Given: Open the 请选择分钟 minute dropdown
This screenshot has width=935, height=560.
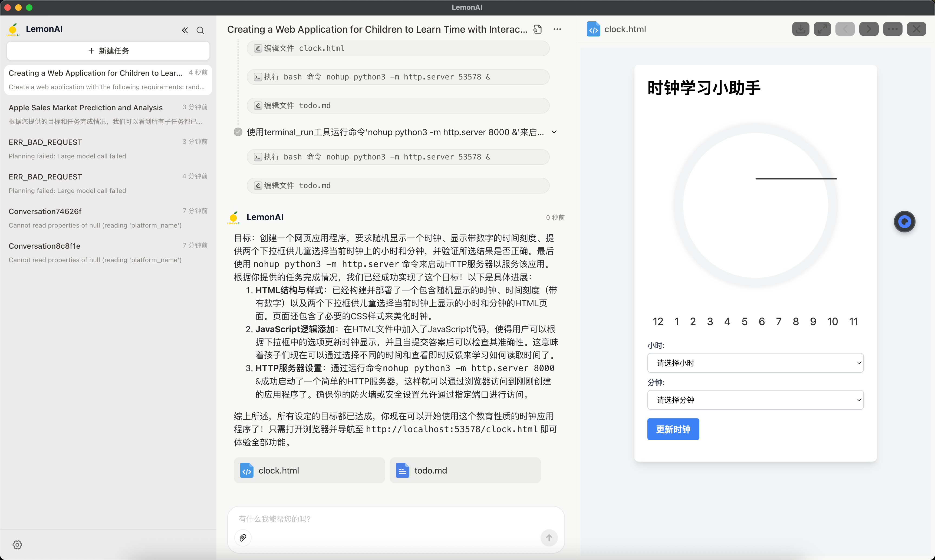Looking at the screenshot, I should [755, 400].
